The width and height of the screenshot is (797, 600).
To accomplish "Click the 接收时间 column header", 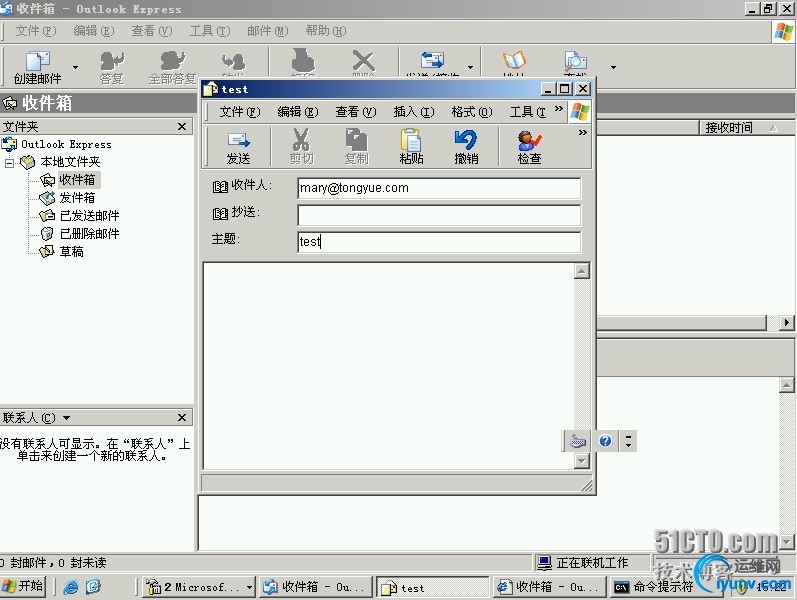I will (746, 128).
